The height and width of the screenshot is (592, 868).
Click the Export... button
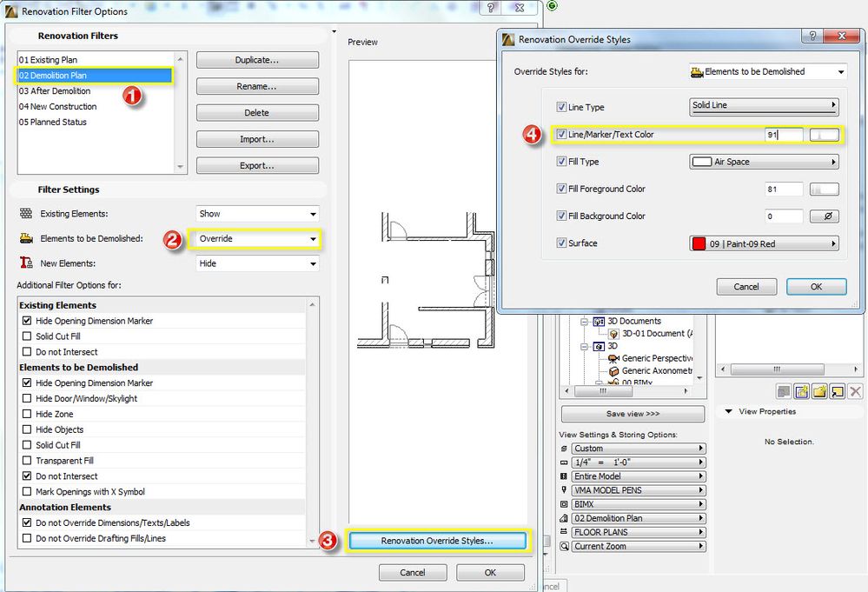click(x=257, y=165)
